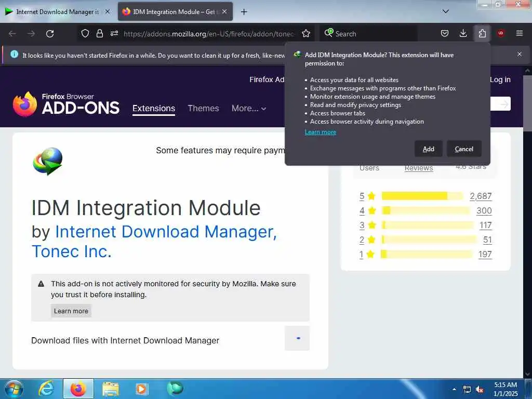Reload the current page
This screenshot has height=399, width=532.
tap(50, 33)
